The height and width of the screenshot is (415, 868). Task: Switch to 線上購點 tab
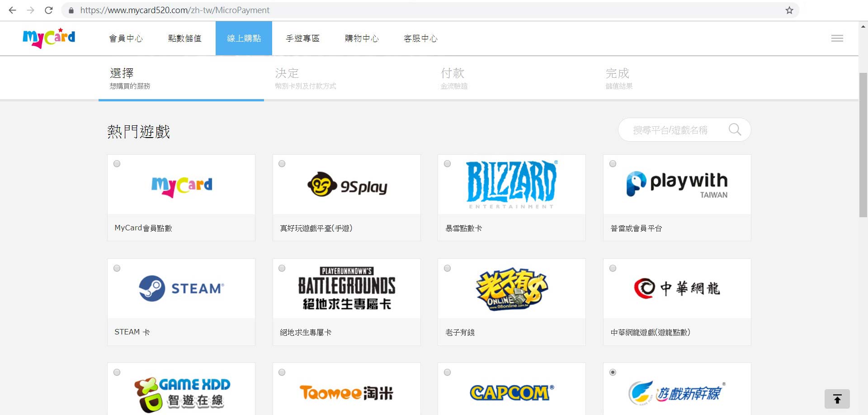pyautogui.click(x=244, y=38)
